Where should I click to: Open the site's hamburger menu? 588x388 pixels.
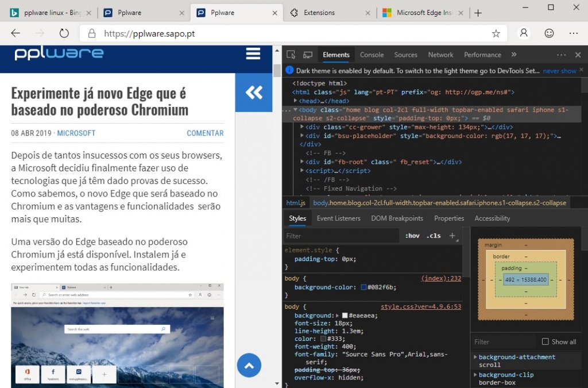coord(253,53)
